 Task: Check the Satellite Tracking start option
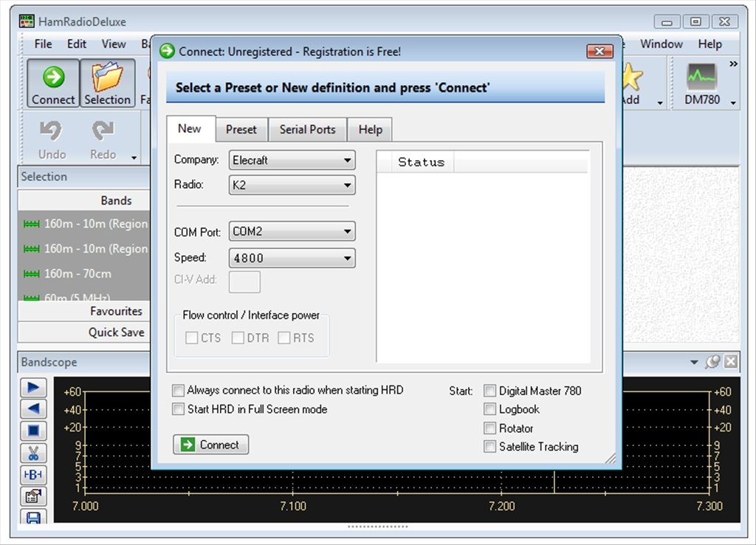[490, 447]
